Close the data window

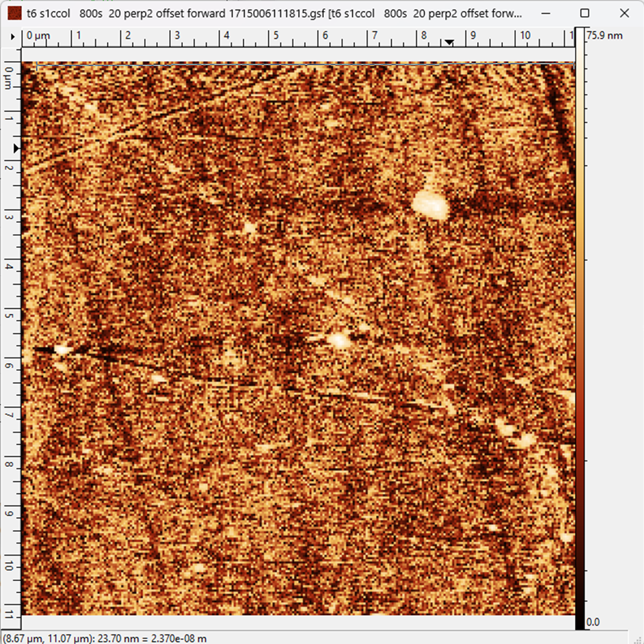tap(624, 13)
